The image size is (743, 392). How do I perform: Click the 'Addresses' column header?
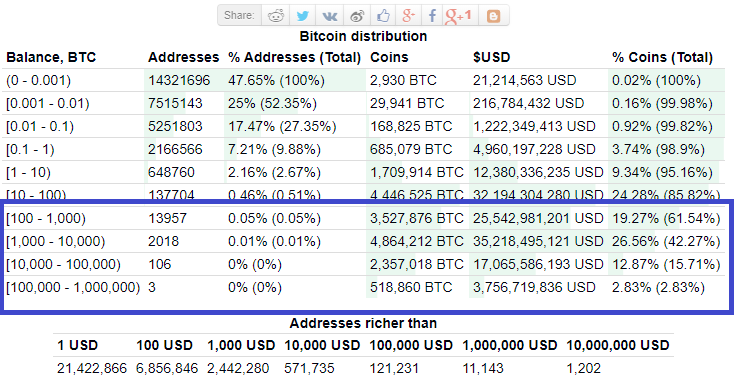coord(183,57)
